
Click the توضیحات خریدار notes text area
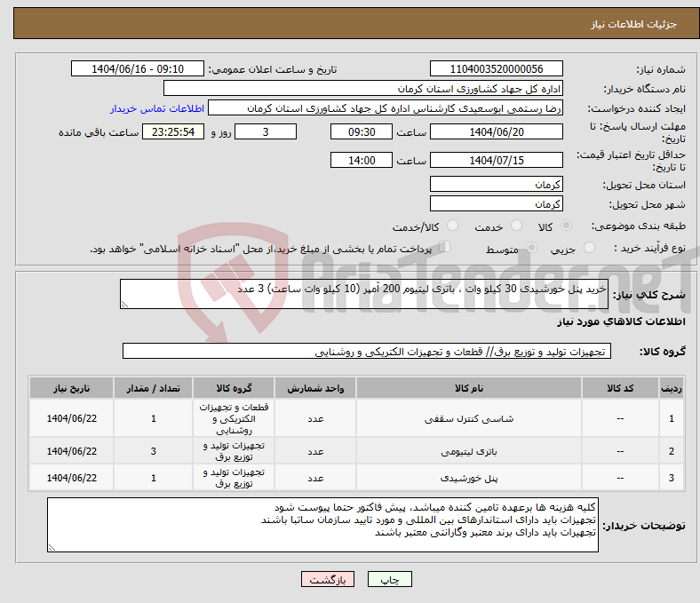(x=322, y=525)
